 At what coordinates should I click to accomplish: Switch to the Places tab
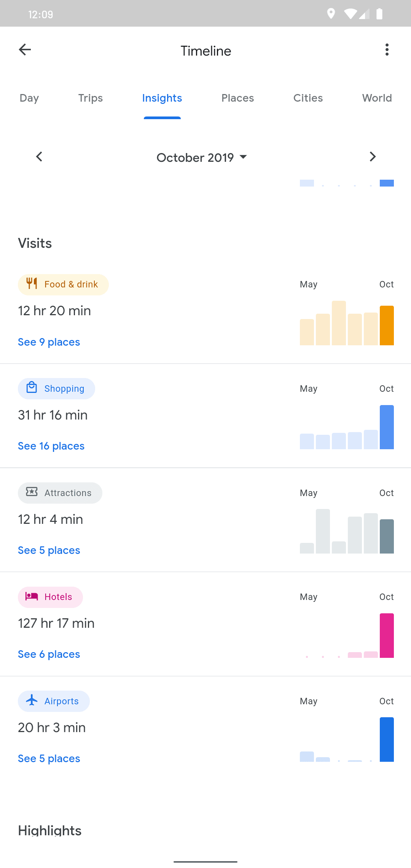(237, 98)
